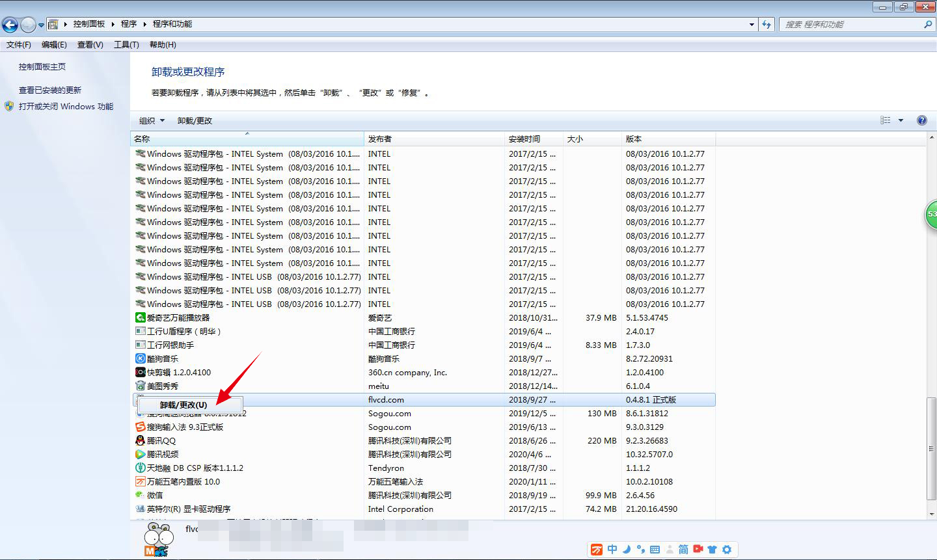This screenshot has height=560, width=937.
Task: Sort by the 版本 column header
Action: coord(669,139)
